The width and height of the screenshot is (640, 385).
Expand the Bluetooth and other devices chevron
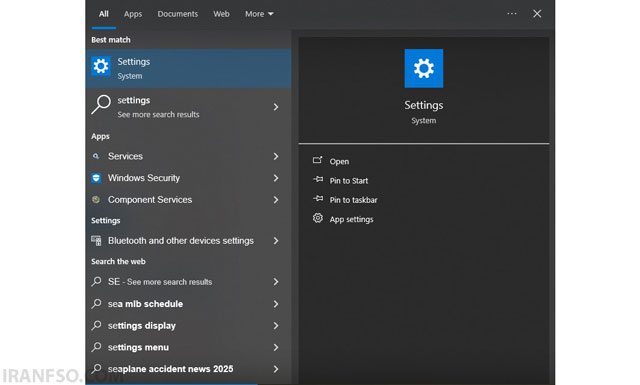click(x=276, y=241)
